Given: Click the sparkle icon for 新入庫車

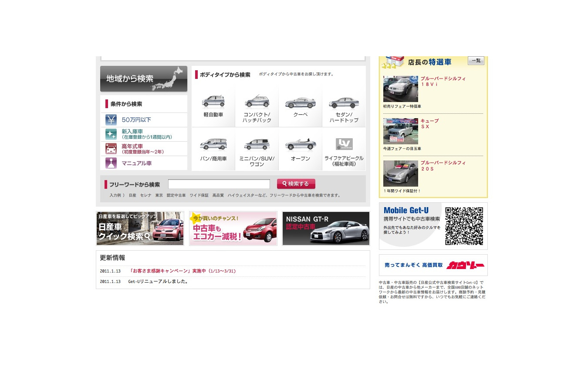Looking at the screenshot, I should pyautogui.click(x=111, y=134).
